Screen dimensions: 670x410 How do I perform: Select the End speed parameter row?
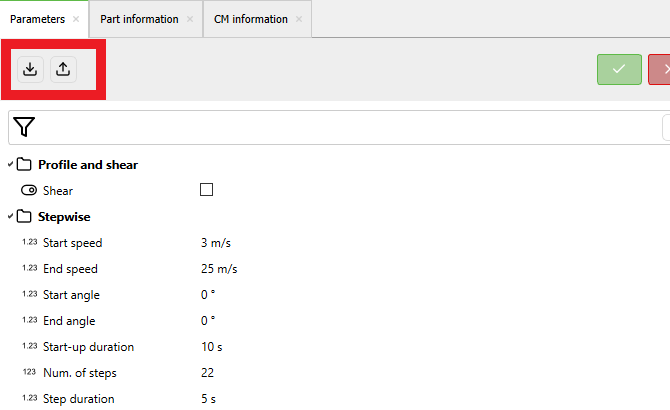(x=70, y=269)
